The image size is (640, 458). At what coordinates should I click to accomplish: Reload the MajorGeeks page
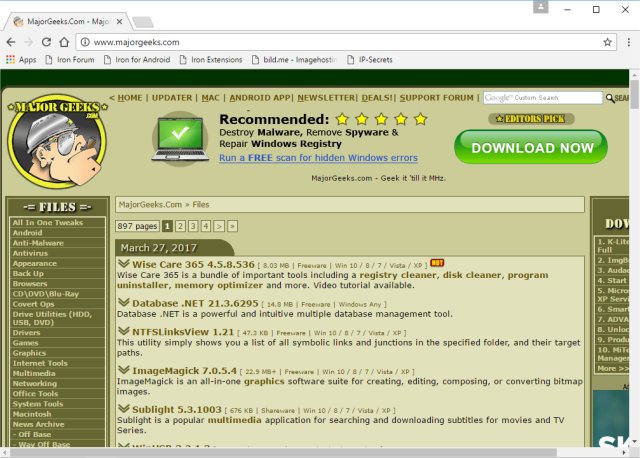(47, 42)
